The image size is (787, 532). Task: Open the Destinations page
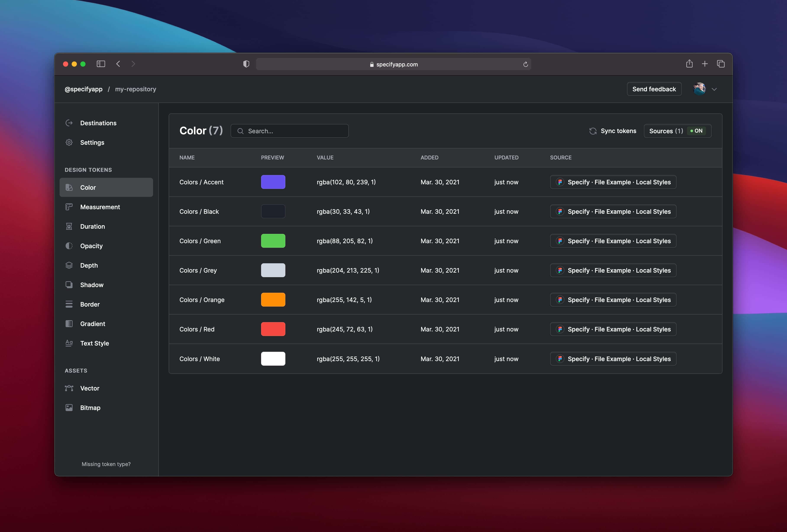pos(98,123)
